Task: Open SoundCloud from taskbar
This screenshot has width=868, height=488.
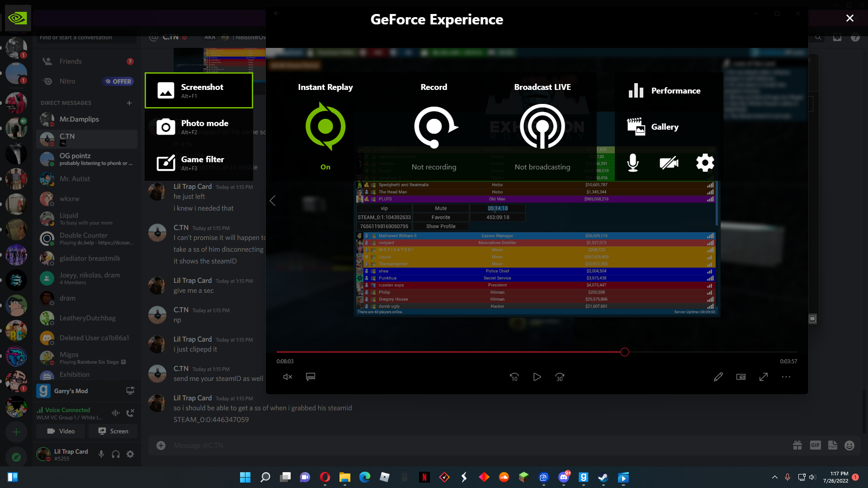Action: (x=504, y=477)
